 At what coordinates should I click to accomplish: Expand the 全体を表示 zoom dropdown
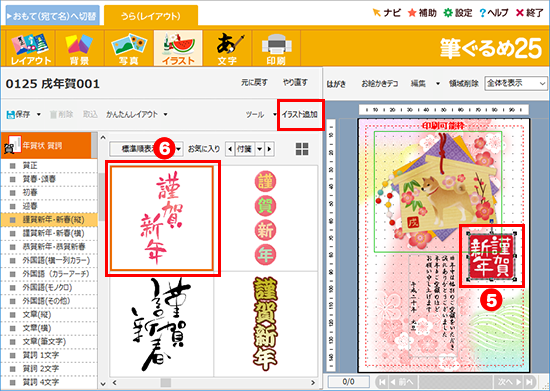(x=542, y=83)
